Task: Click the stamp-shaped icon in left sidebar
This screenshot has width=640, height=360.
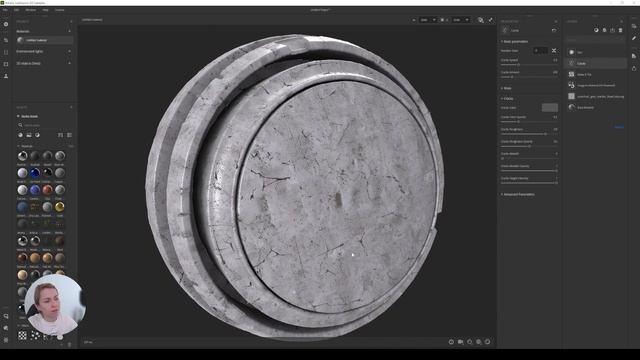Action: [x=6, y=76]
